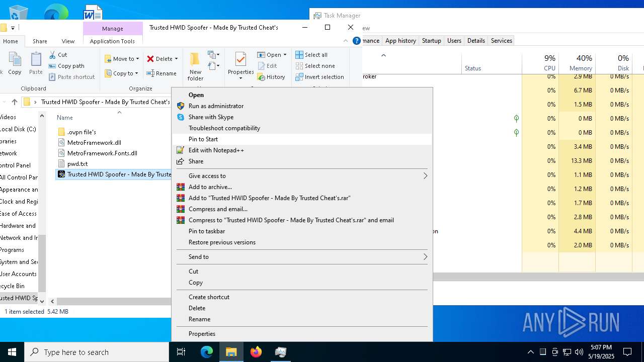Select the pwd.txt file
This screenshot has height=362, width=644.
[77, 164]
